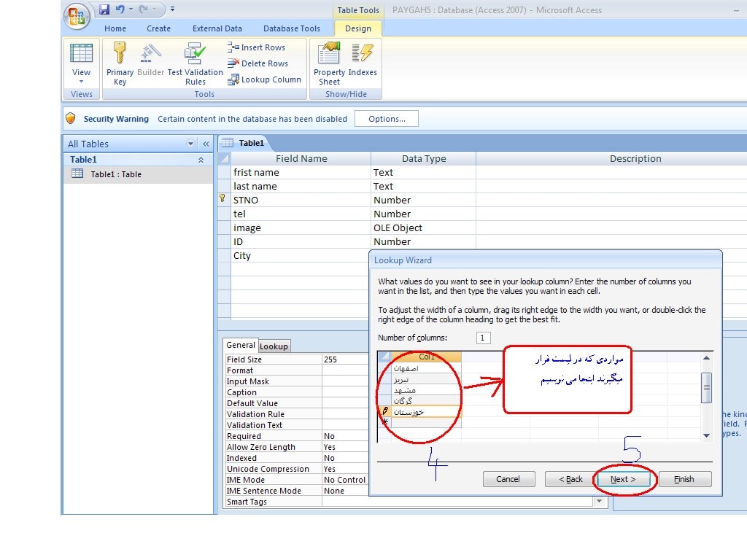The height and width of the screenshot is (560, 747).
Task: Select the 'frist name' field name cell
Action: coord(301,172)
